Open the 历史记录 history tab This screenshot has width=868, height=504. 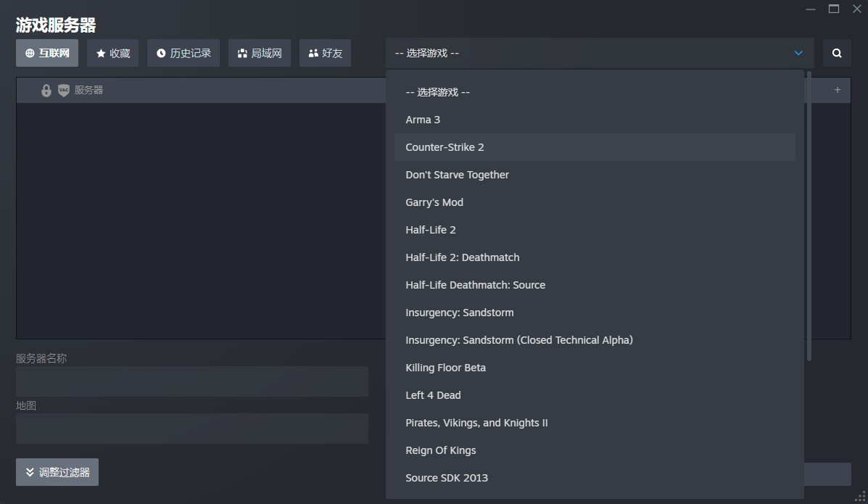point(183,53)
